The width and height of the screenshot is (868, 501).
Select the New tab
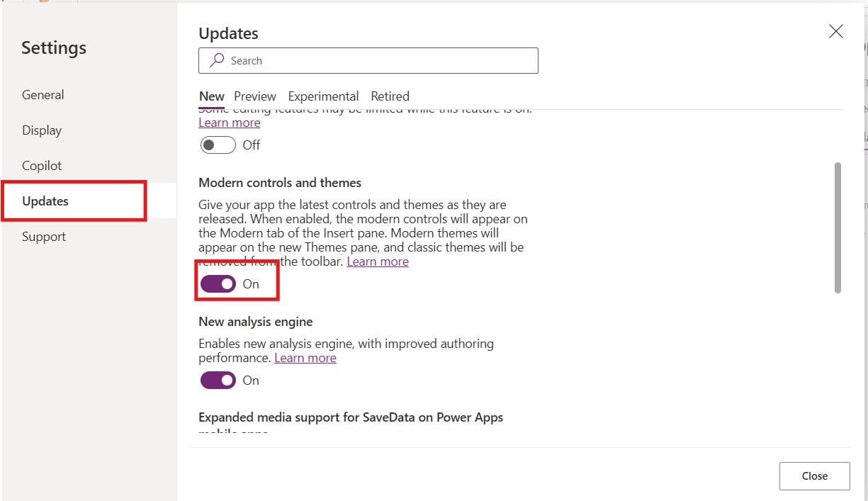(x=211, y=96)
